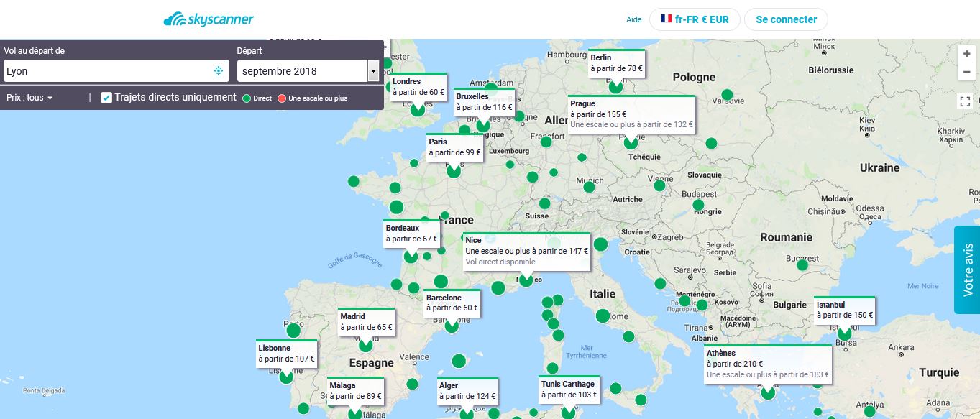Click the green marker near Bucarest

(x=802, y=264)
